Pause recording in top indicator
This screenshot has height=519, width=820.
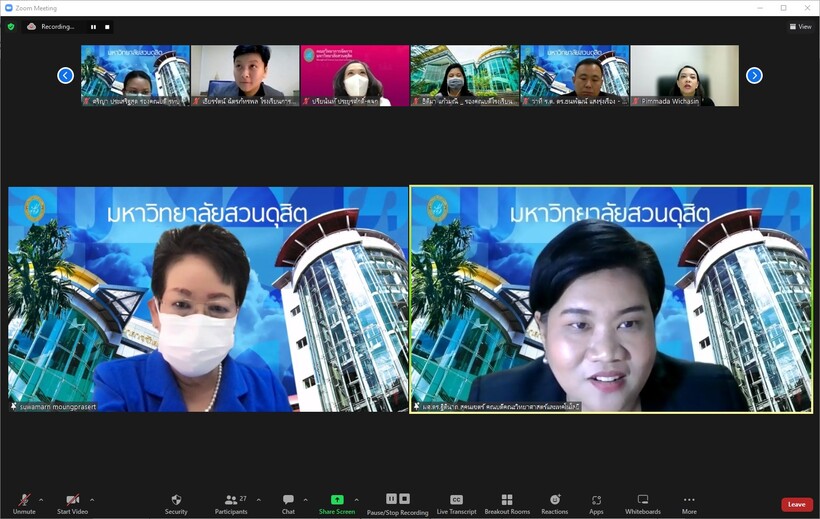coord(93,27)
